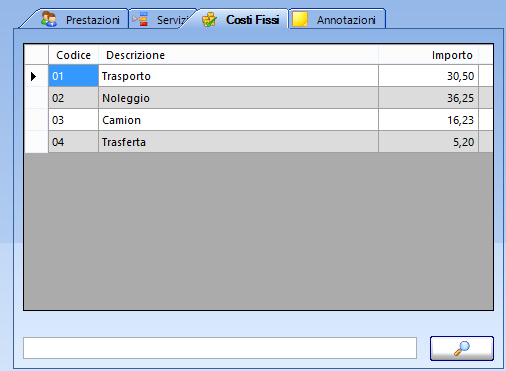506x371 pixels.
Task: Sort by the Codice column header
Action: 74,55
